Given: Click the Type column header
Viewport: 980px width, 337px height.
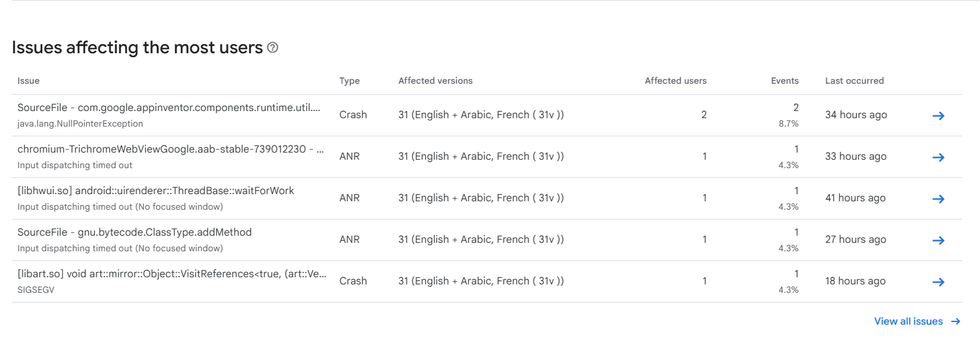Looking at the screenshot, I should pyautogui.click(x=350, y=81).
